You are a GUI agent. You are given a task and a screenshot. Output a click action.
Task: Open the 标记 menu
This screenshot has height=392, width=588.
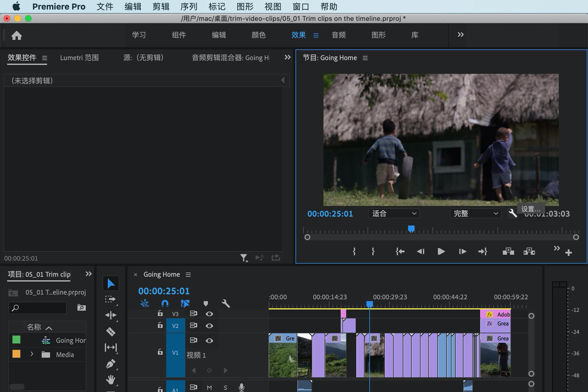pos(217,6)
